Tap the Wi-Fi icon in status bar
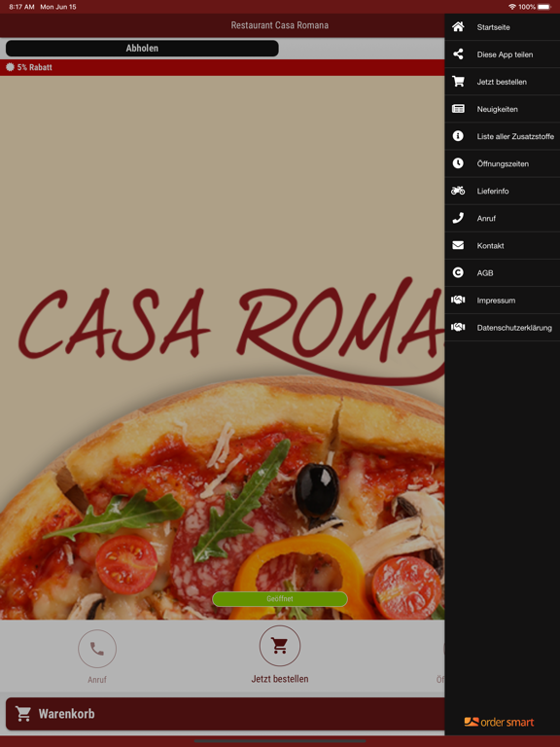 [512, 7]
